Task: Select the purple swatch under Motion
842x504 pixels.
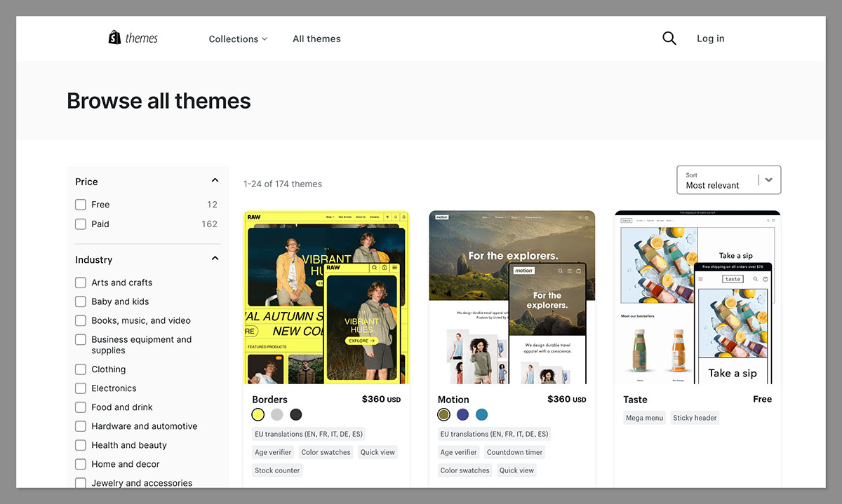Action: pos(462,414)
